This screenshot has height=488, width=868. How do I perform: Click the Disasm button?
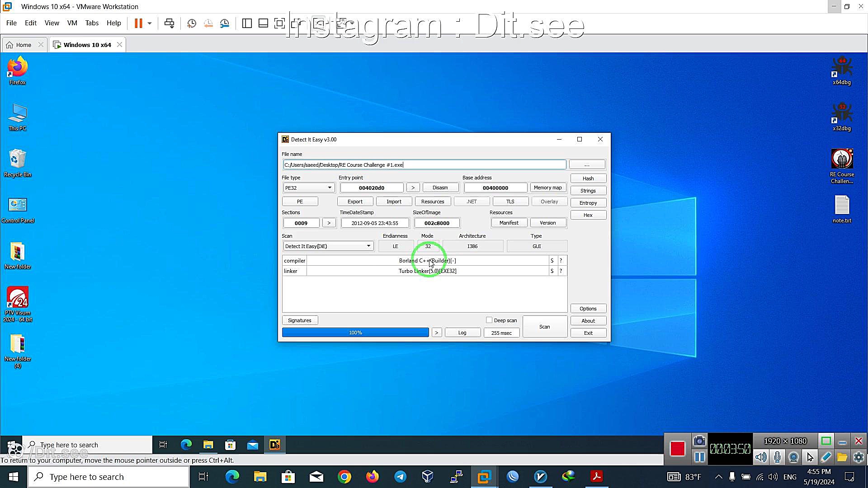[x=440, y=188]
